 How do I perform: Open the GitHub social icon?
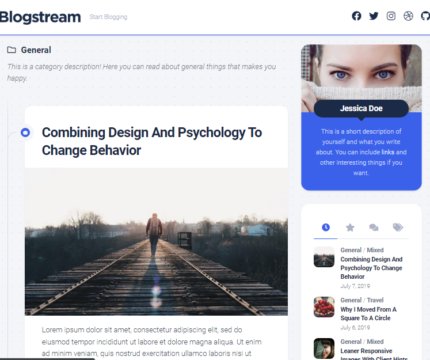(x=425, y=16)
